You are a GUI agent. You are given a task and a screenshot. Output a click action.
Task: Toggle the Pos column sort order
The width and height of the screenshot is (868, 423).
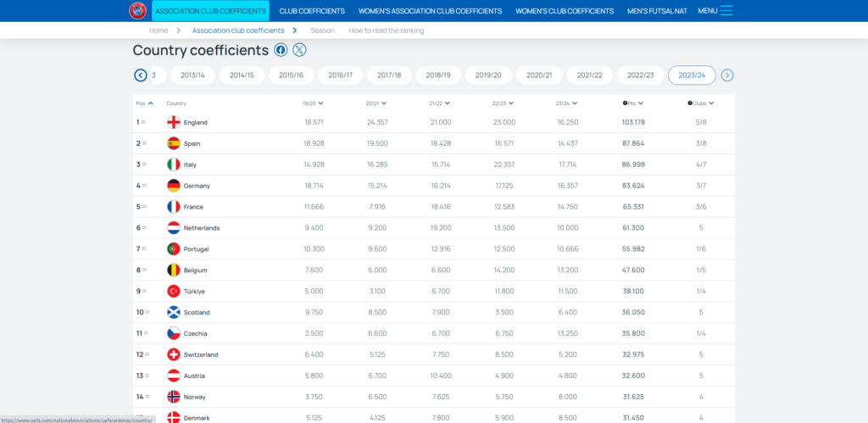(144, 103)
